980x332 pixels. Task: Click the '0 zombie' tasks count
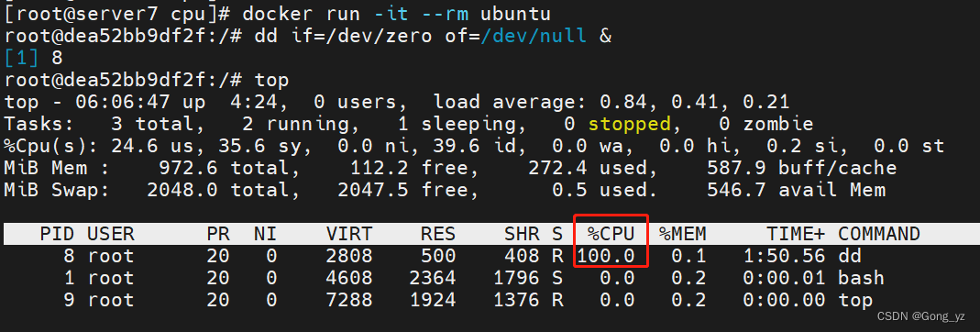tap(766, 124)
